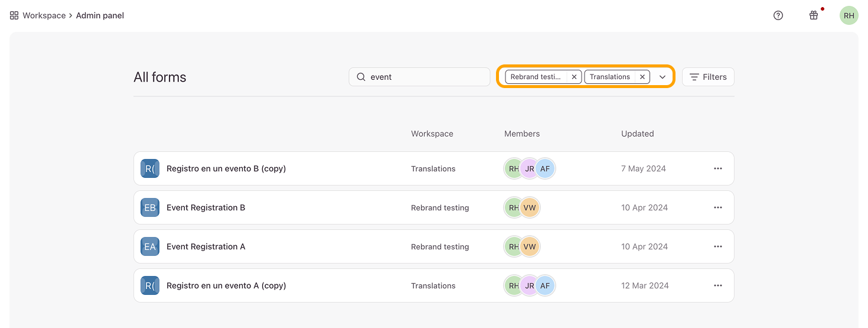Expand the workspace selector dropdown chevron

[663, 77]
